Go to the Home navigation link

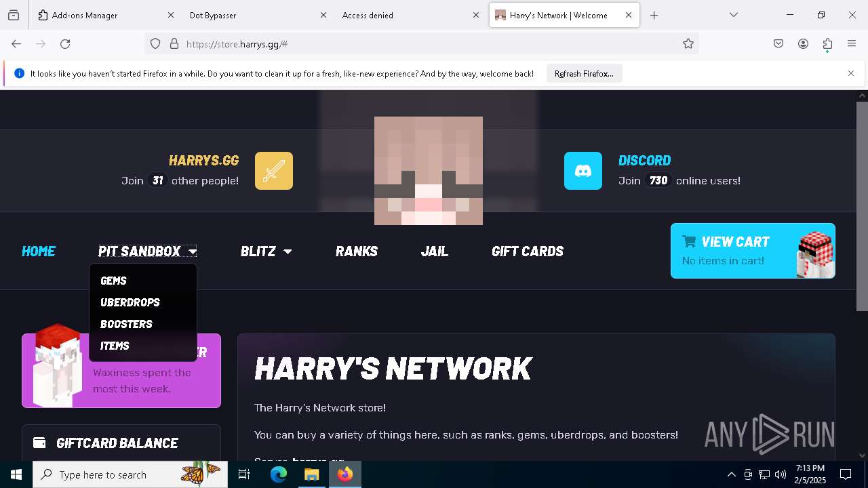coord(39,251)
